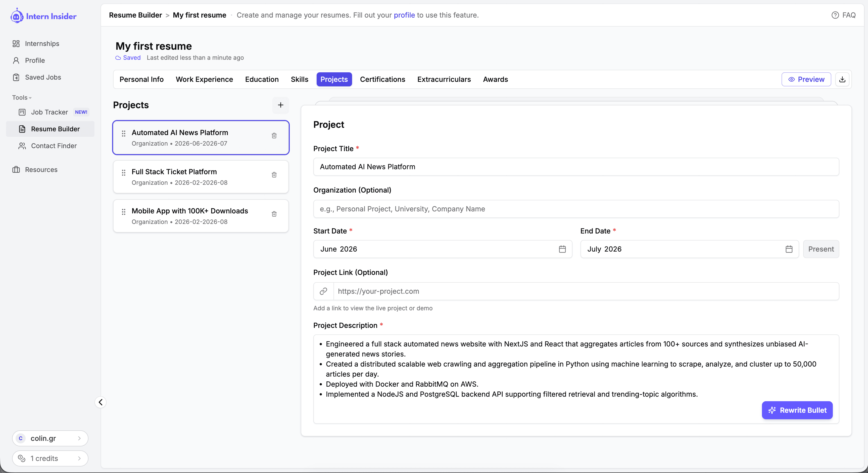Open the Start Date calendar picker icon
Viewport: 868px width, 473px height.
562,249
